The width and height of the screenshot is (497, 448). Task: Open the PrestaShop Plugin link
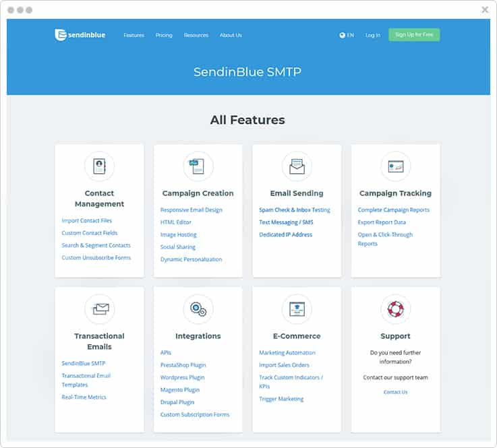[x=183, y=365]
